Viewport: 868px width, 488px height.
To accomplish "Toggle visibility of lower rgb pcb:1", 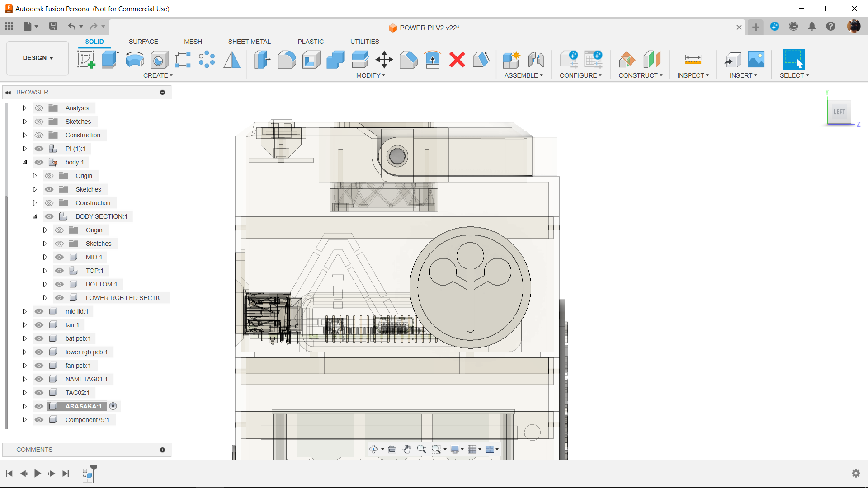I will tap(39, 352).
